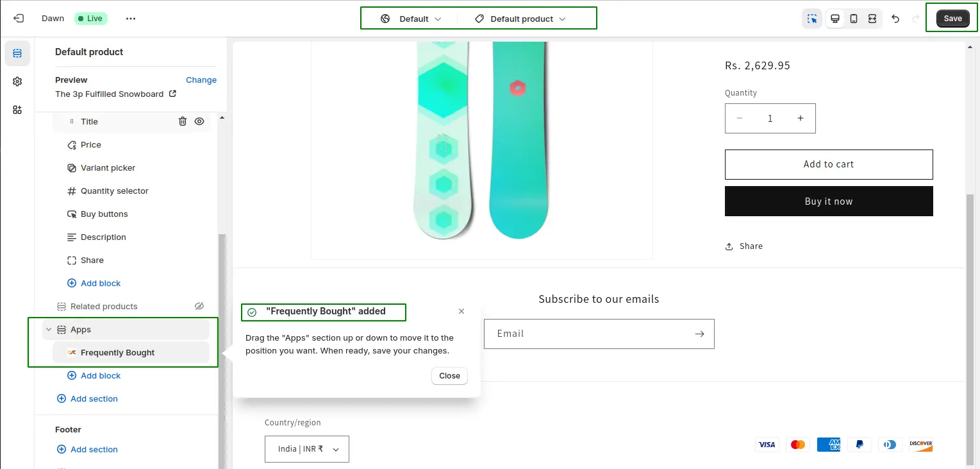Image resolution: width=980 pixels, height=469 pixels.
Task: Click the undo arrow icon
Action: pyautogui.click(x=895, y=19)
